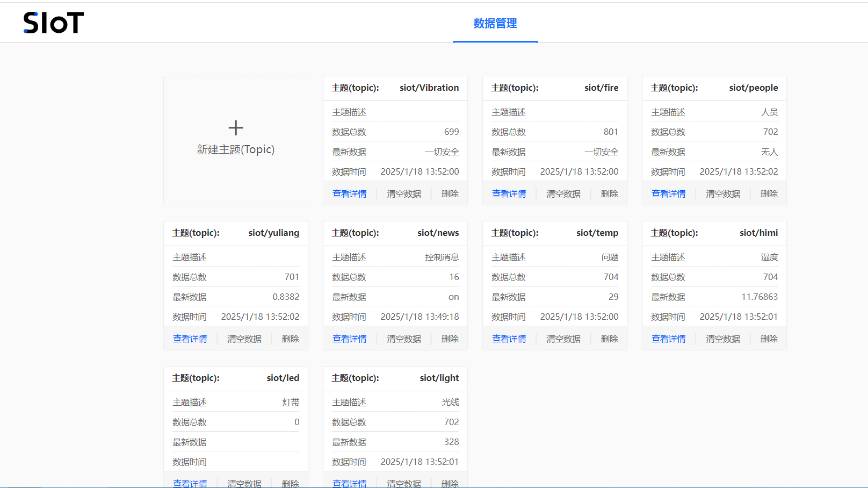Select latest value 0.8382 in siot/yuliang
868x488 pixels.
pyautogui.click(x=286, y=297)
